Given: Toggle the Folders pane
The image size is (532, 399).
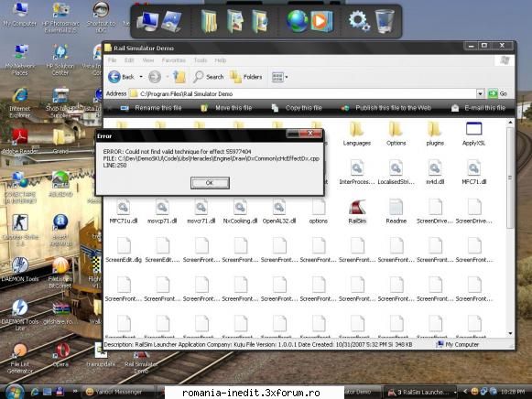Looking at the screenshot, I should click(x=246, y=77).
